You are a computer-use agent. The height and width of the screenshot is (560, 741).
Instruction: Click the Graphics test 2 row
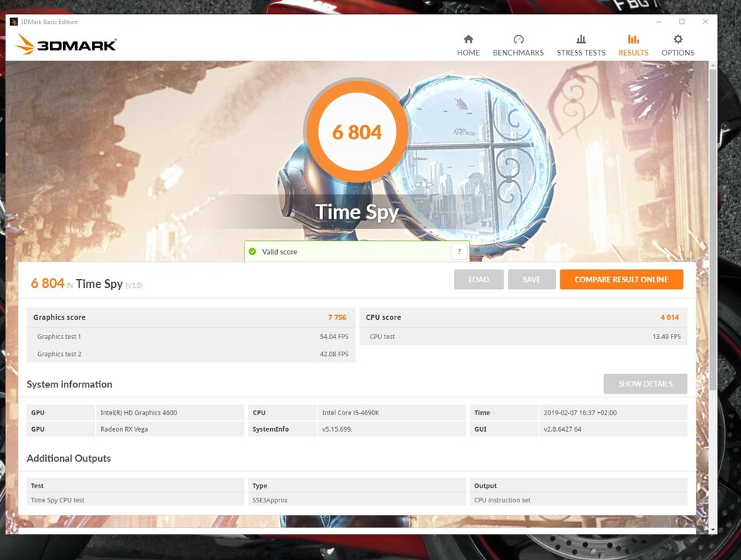[x=191, y=354]
